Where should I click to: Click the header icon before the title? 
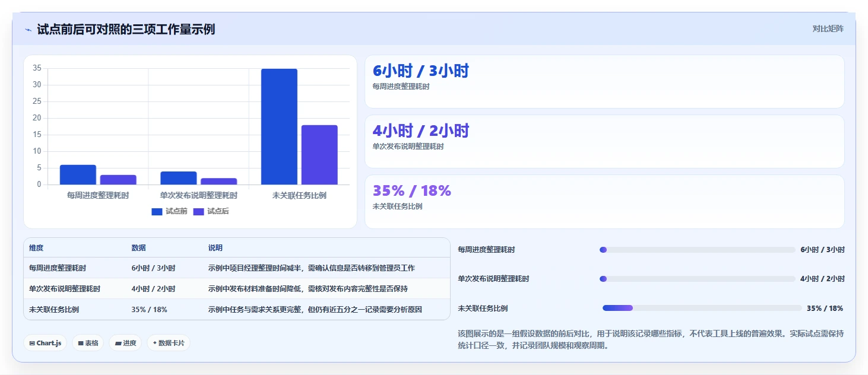[28, 30]
